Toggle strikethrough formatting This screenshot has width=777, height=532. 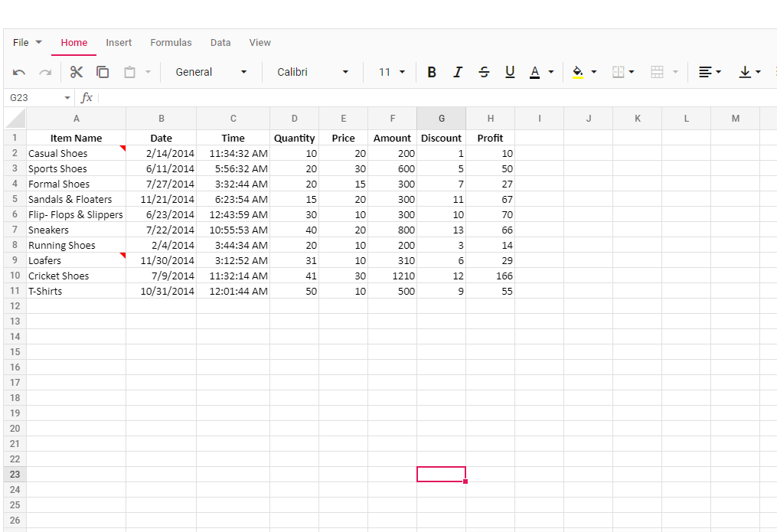tap(484, 72)
